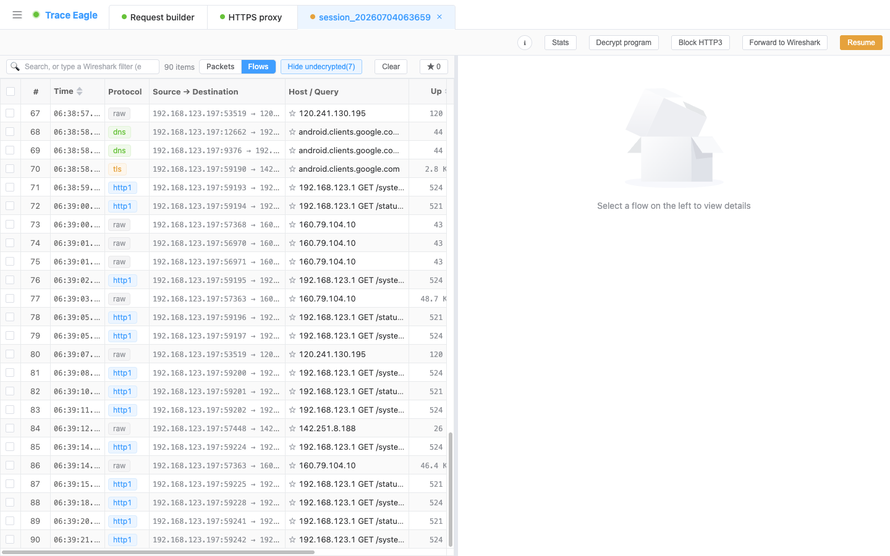Switch to Request builder tab
Image resolution: width=890 pixels, height=556 pixels.
click(x=158, y=17)
